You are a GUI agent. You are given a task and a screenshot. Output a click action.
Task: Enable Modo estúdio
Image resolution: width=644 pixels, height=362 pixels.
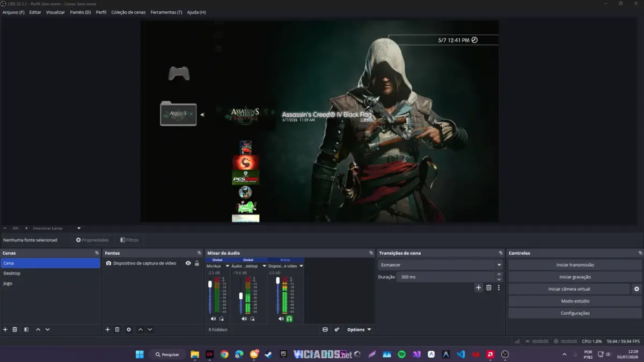(x=575, y=301)
